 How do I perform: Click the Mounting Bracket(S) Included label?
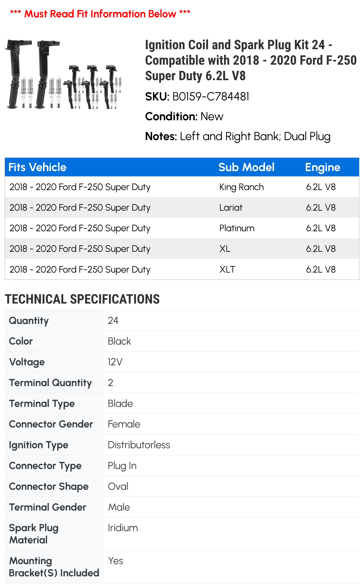point(54,567)
